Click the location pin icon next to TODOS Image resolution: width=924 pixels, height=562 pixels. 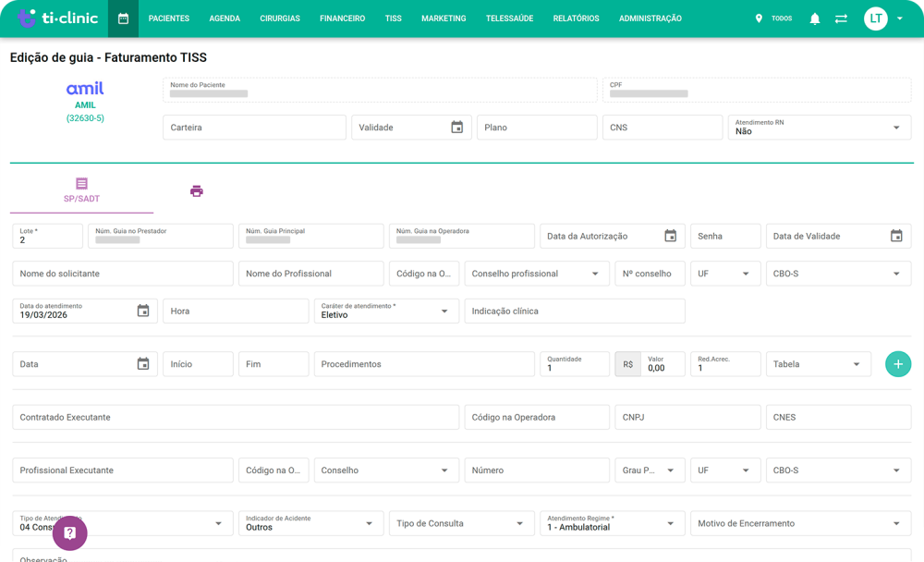pos(759,18)
